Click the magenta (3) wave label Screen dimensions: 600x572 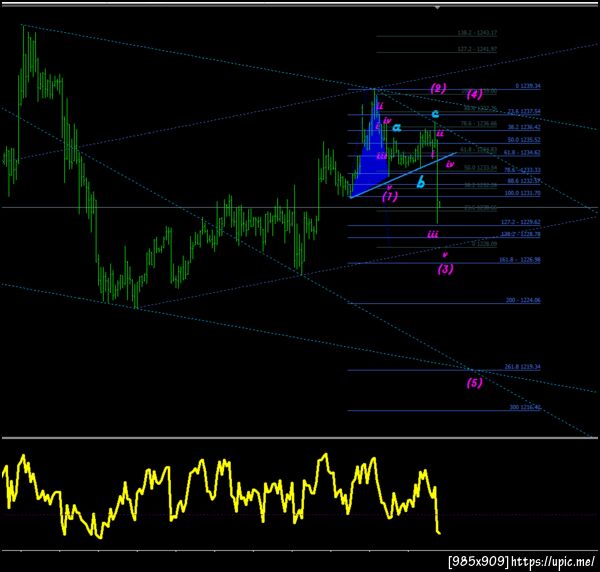(445, 269)
